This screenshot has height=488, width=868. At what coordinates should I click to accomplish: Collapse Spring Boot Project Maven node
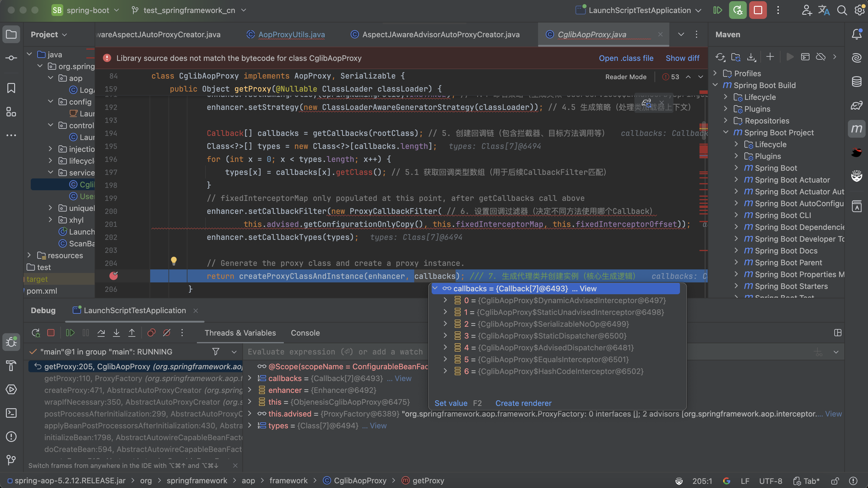click(x=726, y=132)
